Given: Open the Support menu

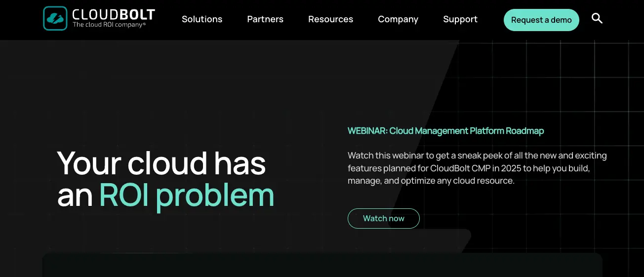Looking at the screenshot, I should [460, 19].
